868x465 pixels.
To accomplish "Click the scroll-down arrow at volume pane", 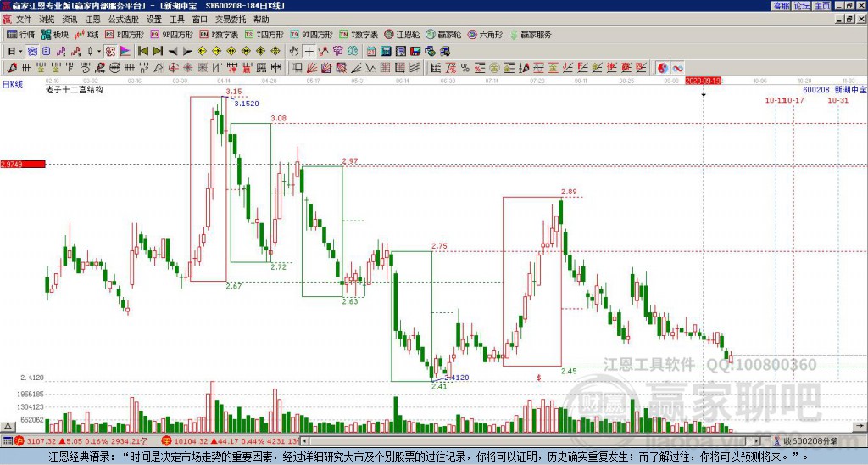I will coord(861,426).
